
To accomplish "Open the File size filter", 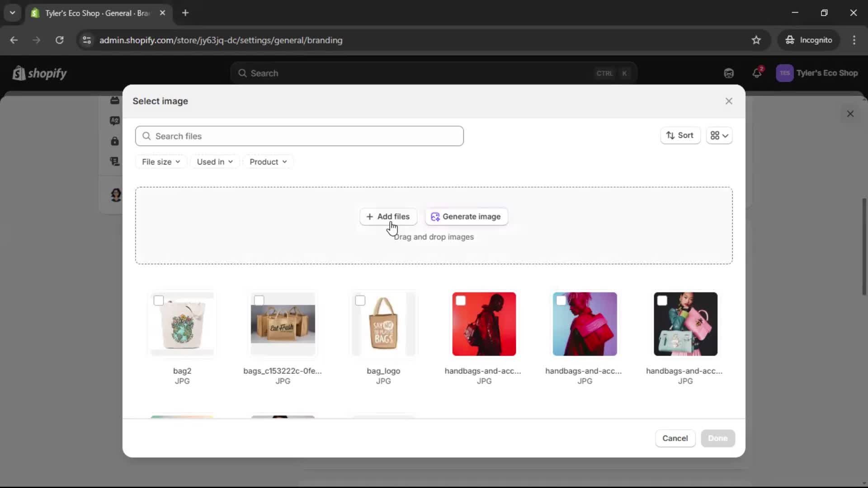I will [x=160, y=161].
